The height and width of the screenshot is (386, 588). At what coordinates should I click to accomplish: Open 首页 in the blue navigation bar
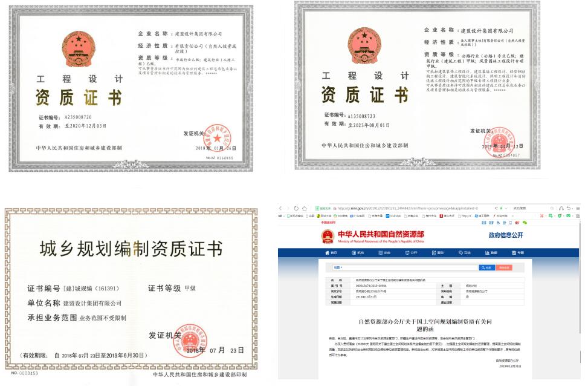332,252
